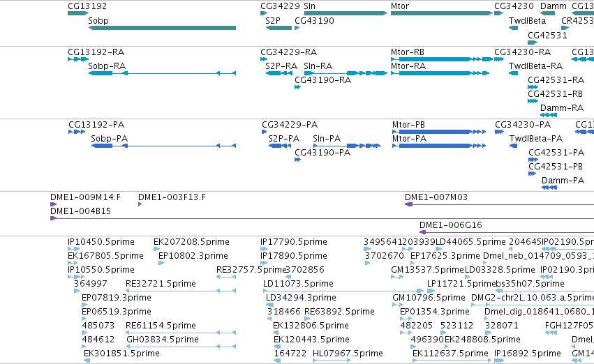Select the DME1-004B15 clone line
This screenshot has height=364, width=594.
point(322,218)
